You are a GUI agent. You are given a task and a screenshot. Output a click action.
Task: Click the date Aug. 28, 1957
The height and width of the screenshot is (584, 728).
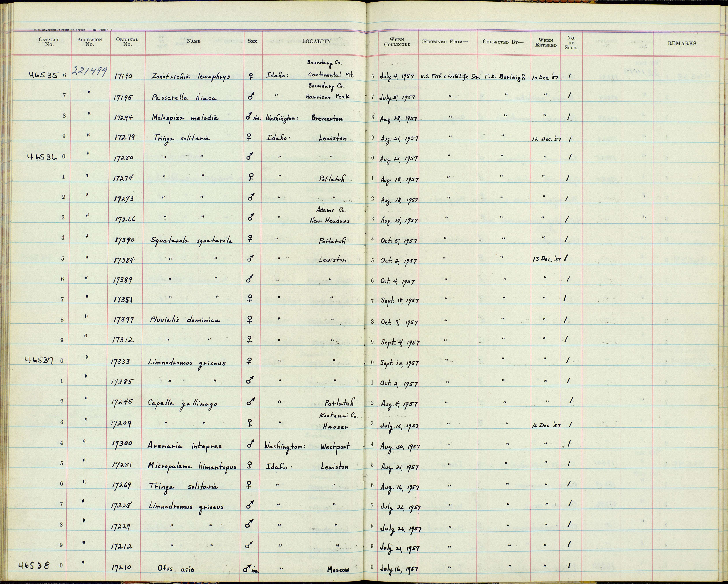click(x=398, y=119)
